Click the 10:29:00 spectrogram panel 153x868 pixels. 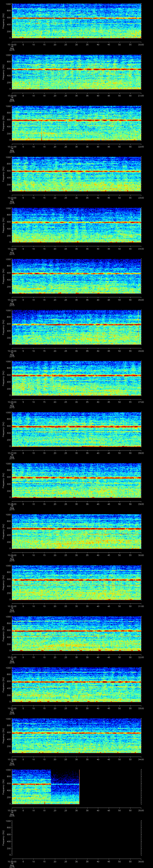click(x=76, y=531)
